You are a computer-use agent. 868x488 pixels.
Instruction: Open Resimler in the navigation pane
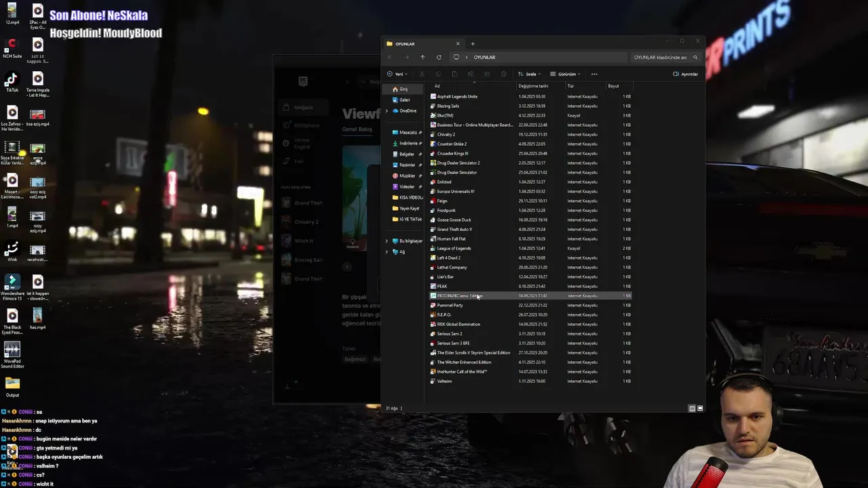(406, 165)
